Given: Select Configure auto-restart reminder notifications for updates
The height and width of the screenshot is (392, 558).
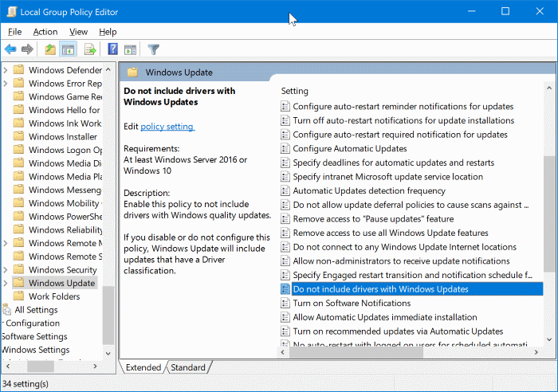Looking at the screenshot, I should pos(403,106).
